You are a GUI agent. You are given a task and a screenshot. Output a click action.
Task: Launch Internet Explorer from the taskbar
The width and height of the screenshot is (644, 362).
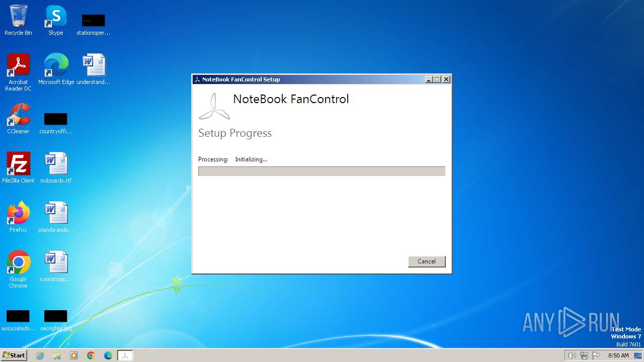[x=40, y=355]
